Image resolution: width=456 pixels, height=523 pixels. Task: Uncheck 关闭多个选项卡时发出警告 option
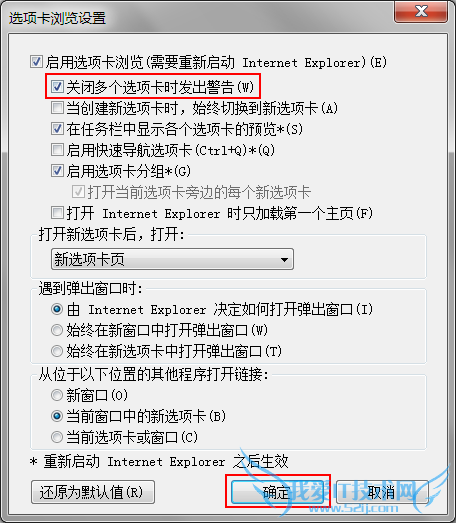coord(57,87)
